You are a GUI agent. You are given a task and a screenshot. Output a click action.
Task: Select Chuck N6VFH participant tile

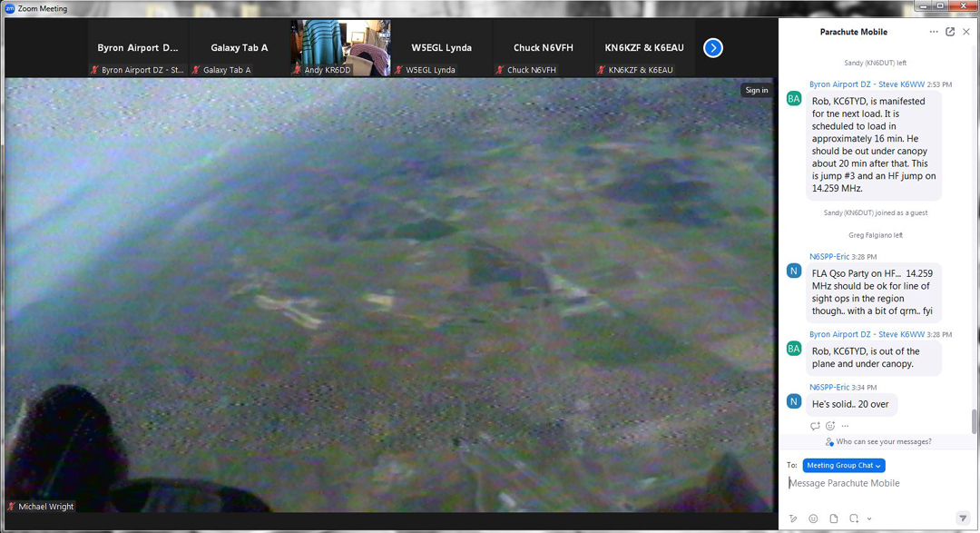[x=544, y=48]
